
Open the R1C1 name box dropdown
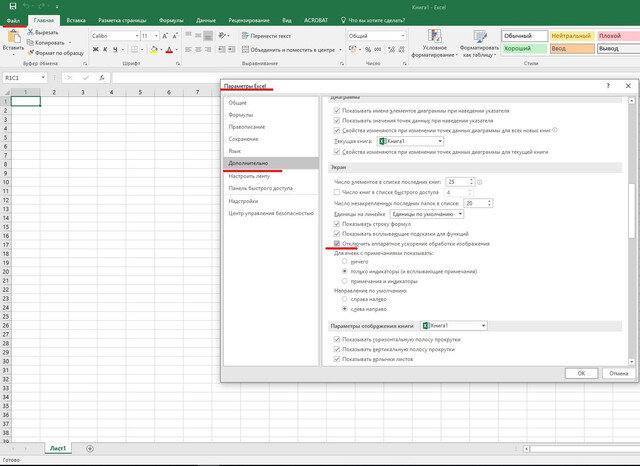[x=43, y=78]
